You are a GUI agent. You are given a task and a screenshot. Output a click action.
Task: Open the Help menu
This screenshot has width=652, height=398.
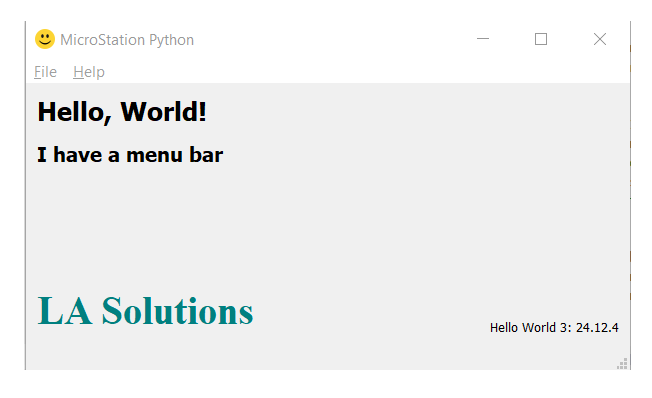89,72
